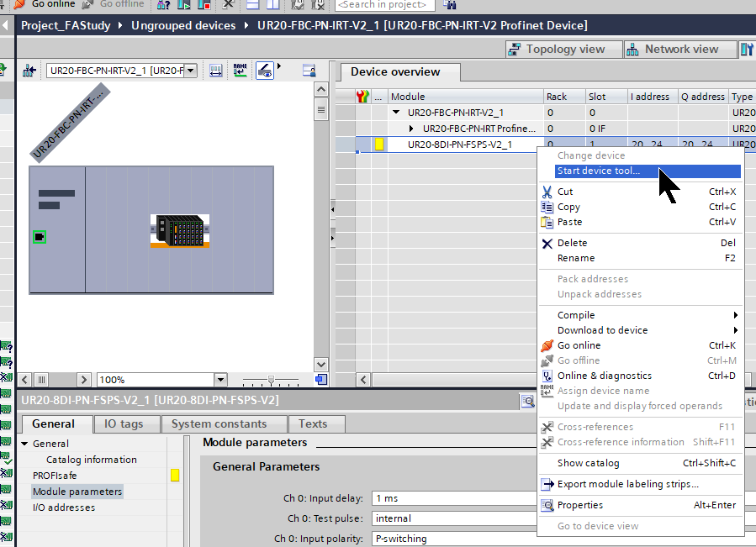
Task: Click the zoom settings icon in device toolbar
Action: [x=309, y=71]
